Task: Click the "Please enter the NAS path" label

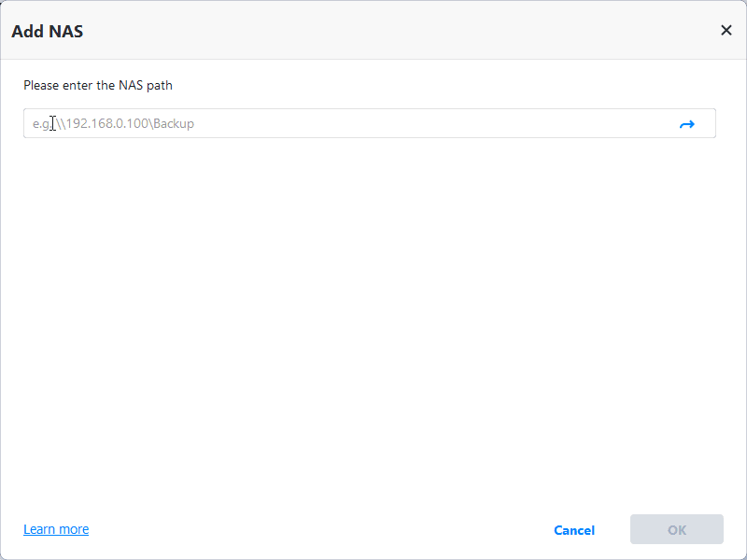Action: [98, 85]
